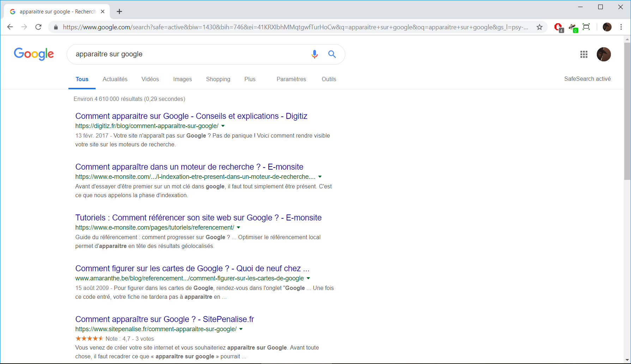This screenshot has width=631, height=364.
Task: Expand dropdown arrow beside e-monsite tutoriels URL
Action: pos(238,227)
